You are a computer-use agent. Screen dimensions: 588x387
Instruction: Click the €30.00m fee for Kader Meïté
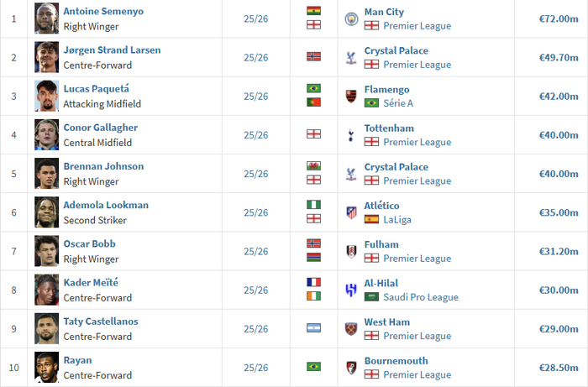[x=559, y=290]
